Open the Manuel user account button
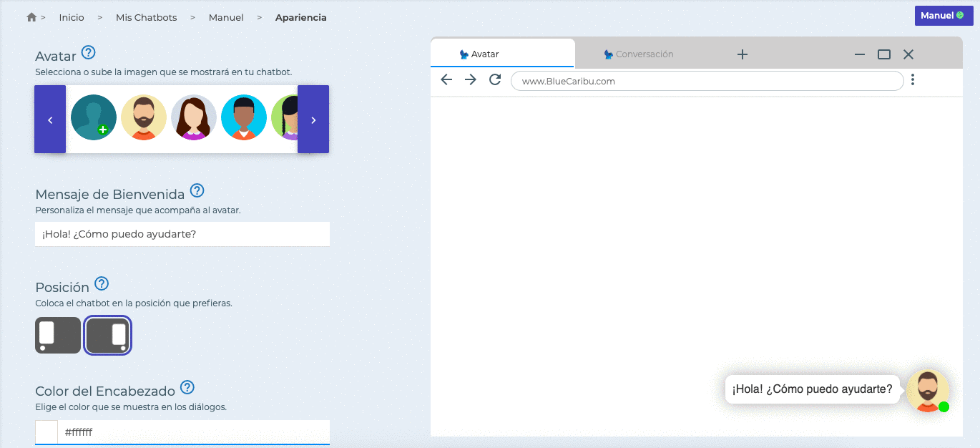Screen dimensions: 980x448 943,16
